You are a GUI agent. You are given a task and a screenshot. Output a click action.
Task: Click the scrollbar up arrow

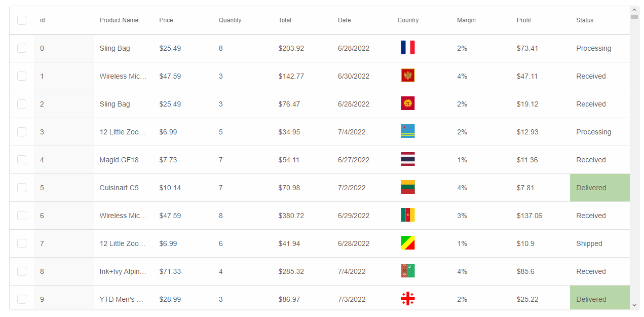[634, 10]
